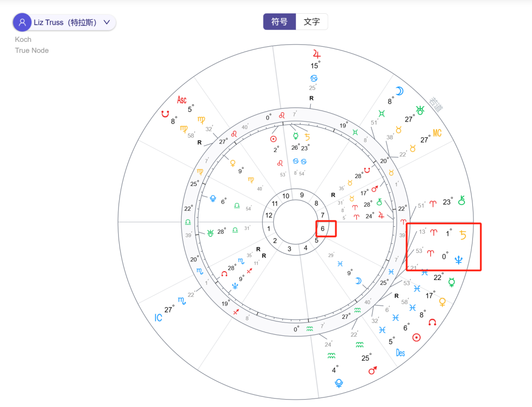532x407 pixels.
Task: Select inner Pluto glyph at 6° Libra
Action: (213, 199)
